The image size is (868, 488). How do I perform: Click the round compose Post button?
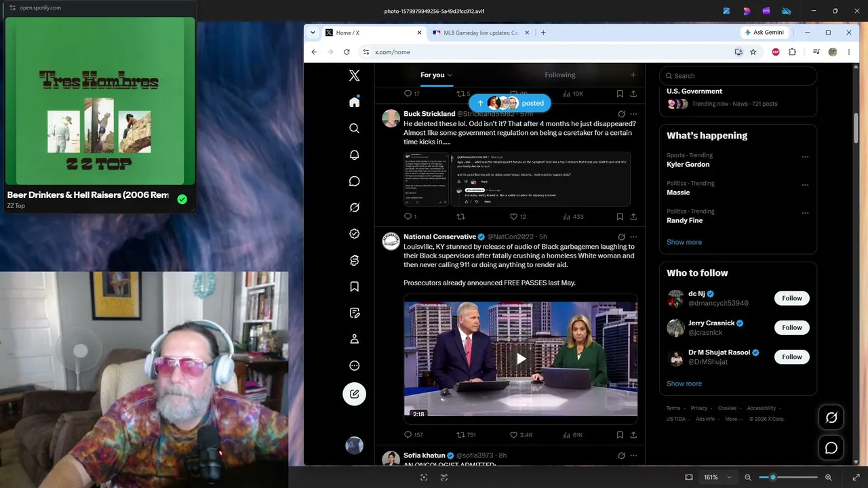(354, 394)
